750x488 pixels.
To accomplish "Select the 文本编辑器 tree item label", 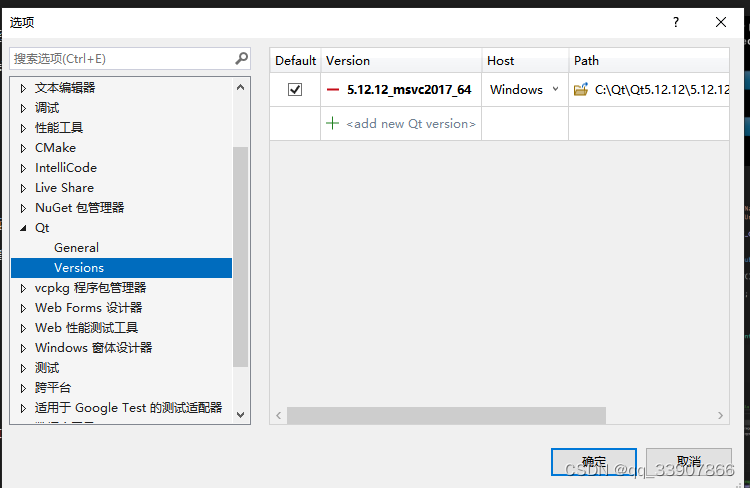I will click(x=65, y=88).
